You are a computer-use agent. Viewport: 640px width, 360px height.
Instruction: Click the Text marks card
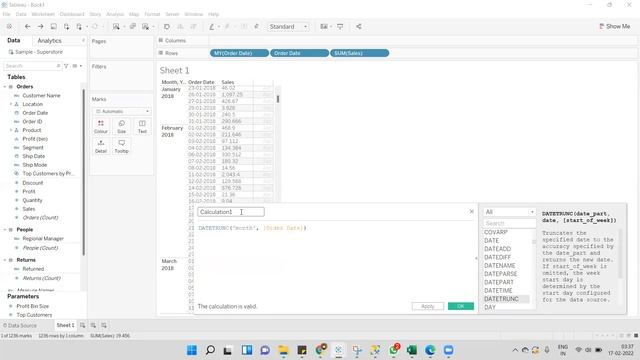tap(142, 127)
